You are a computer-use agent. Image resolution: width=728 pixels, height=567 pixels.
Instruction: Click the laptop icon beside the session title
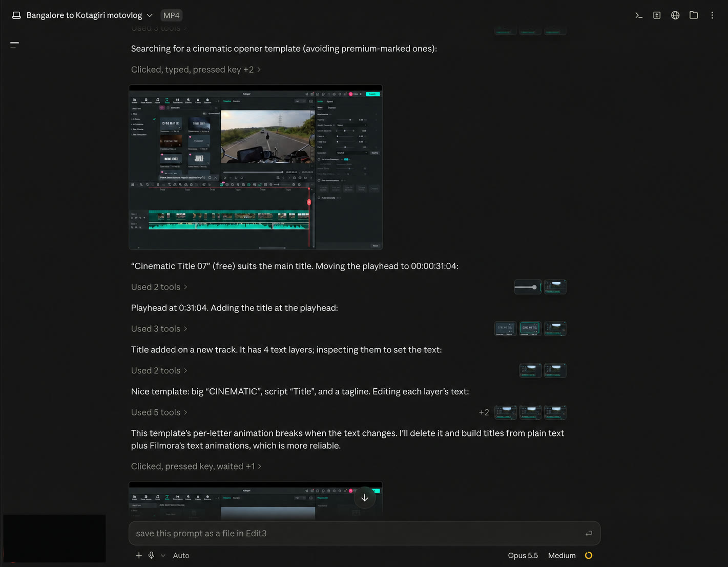(16, 15)
